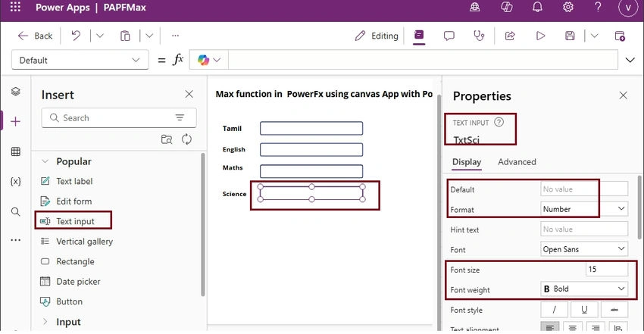Viewport: 644px width, 334px height.
Task: Go back using the Back arrow
Action: [x=36, y=36]
